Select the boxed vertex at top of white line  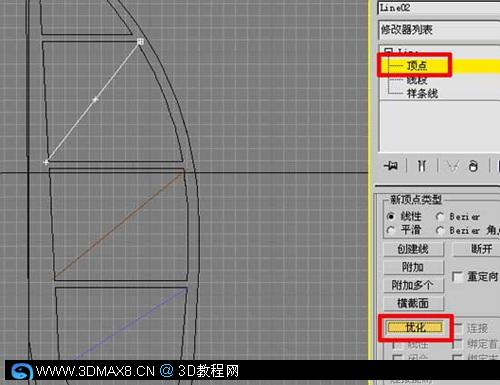140,41
